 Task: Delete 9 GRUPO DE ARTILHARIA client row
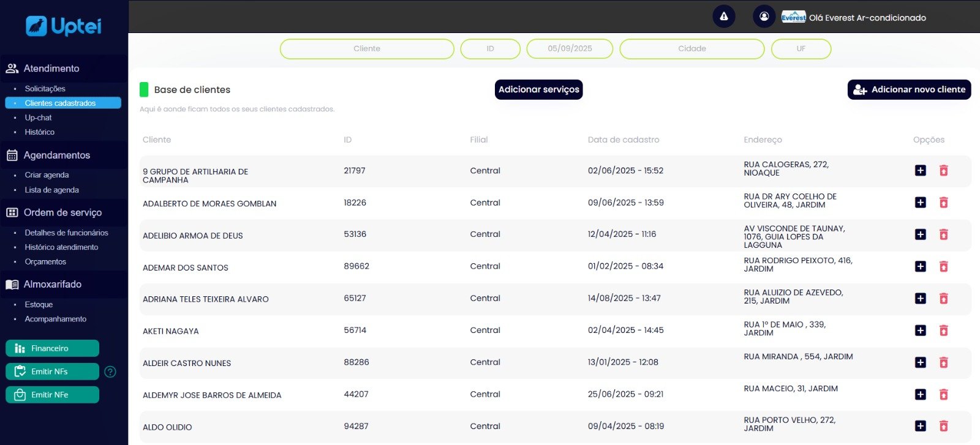[x=943, y=171]
